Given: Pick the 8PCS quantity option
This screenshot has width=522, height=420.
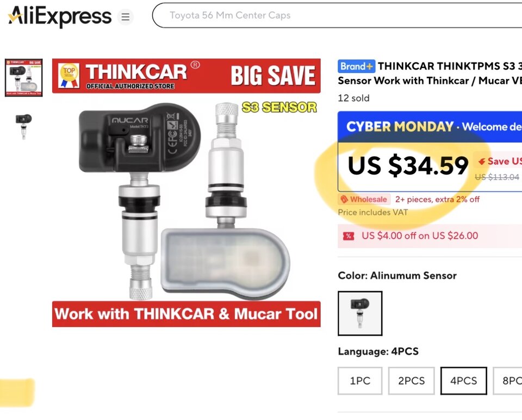Looking at the screenshot, I should point(507,381).
